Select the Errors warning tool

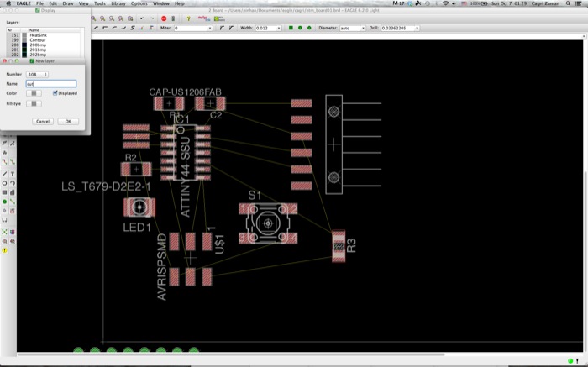(x=4, y=250)
